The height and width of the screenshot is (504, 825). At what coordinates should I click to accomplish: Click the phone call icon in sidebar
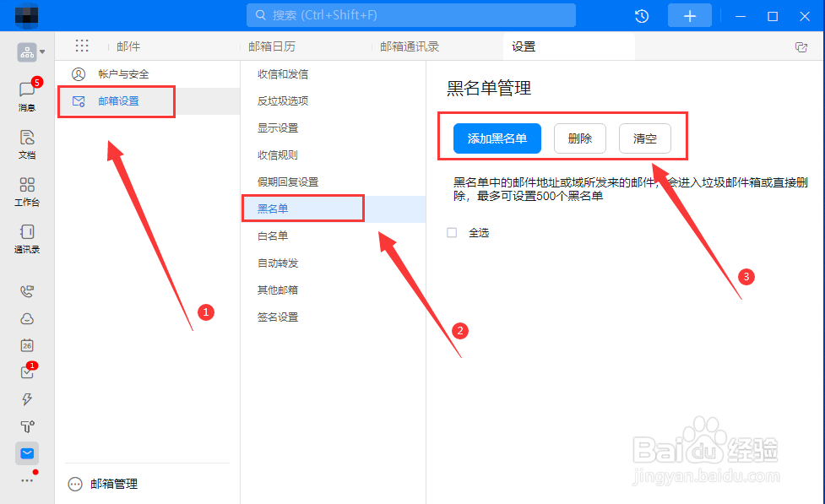pyautogui.click(x=27, y=291)
